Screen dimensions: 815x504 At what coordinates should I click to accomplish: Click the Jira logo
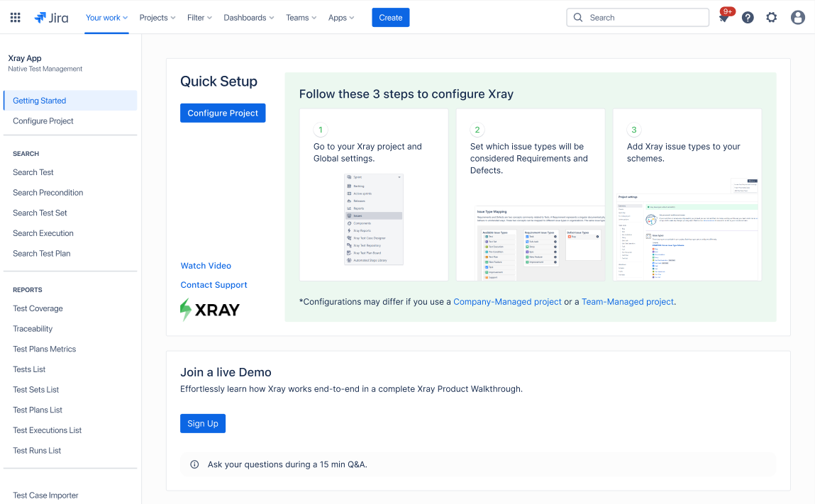coord(51,18)
